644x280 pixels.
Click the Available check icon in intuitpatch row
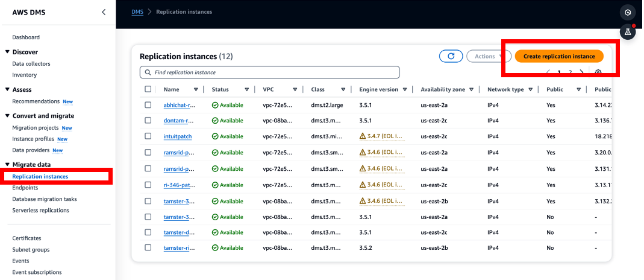215,136
